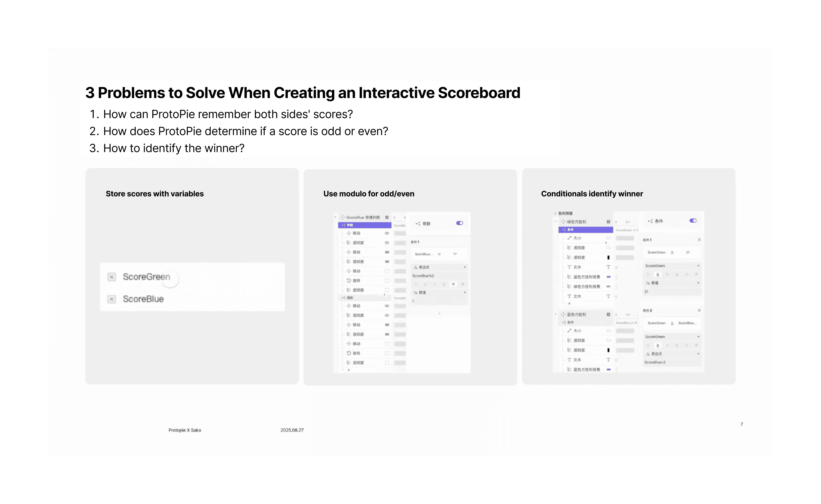Toggle the 条件 switch in winner panel
The height and width of the screenshot is (504, 821).
point(693,221)
